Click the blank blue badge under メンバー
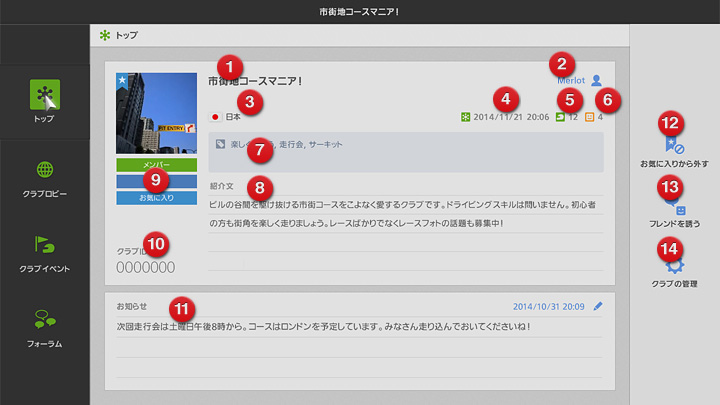720x405 pixels. pos(157,181)
